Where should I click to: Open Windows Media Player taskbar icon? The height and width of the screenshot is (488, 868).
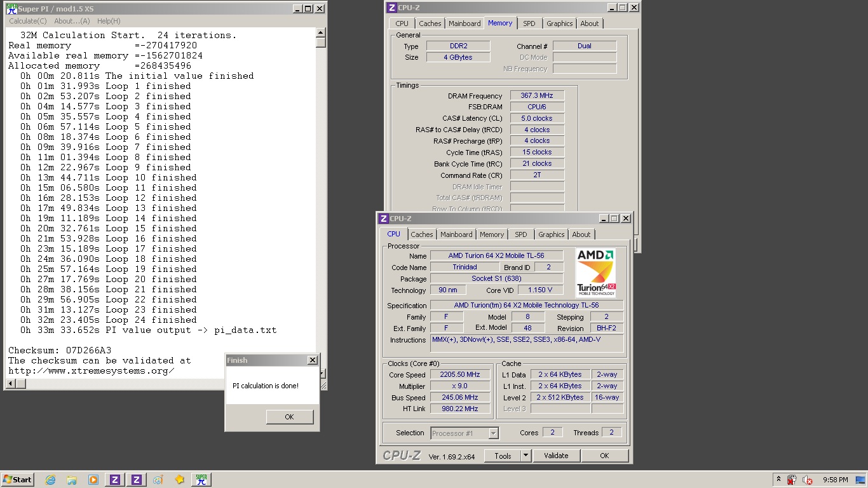pos(93,480)
